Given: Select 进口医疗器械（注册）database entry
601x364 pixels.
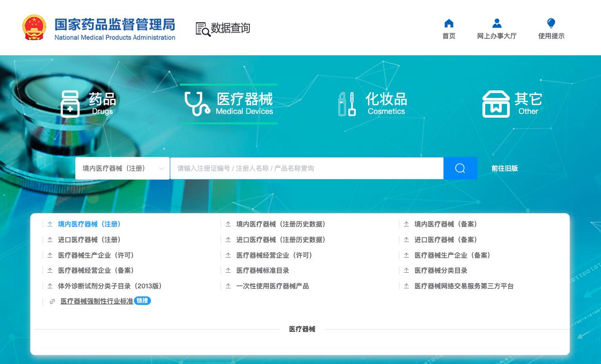Looking at the screenshot, I should coord(89,240).
